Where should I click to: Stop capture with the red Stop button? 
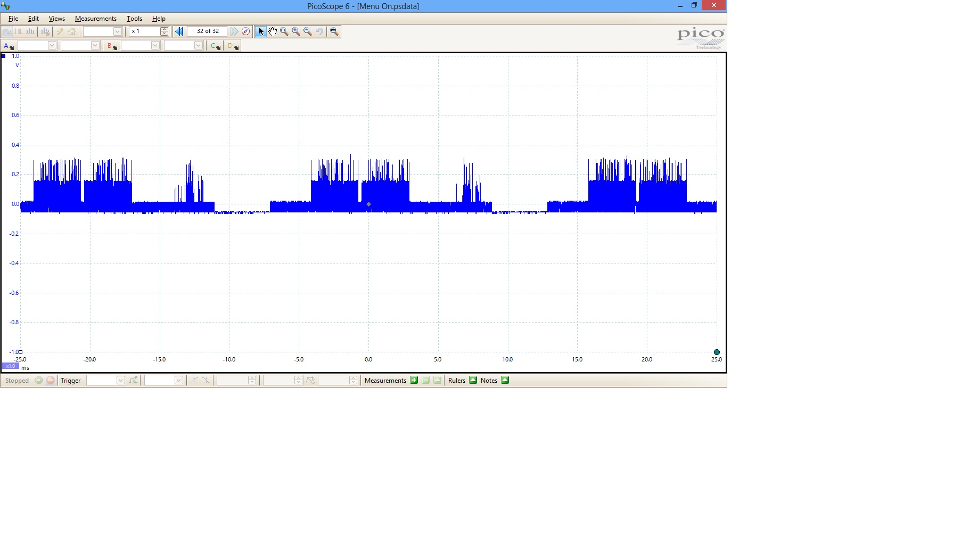(51, 380)
